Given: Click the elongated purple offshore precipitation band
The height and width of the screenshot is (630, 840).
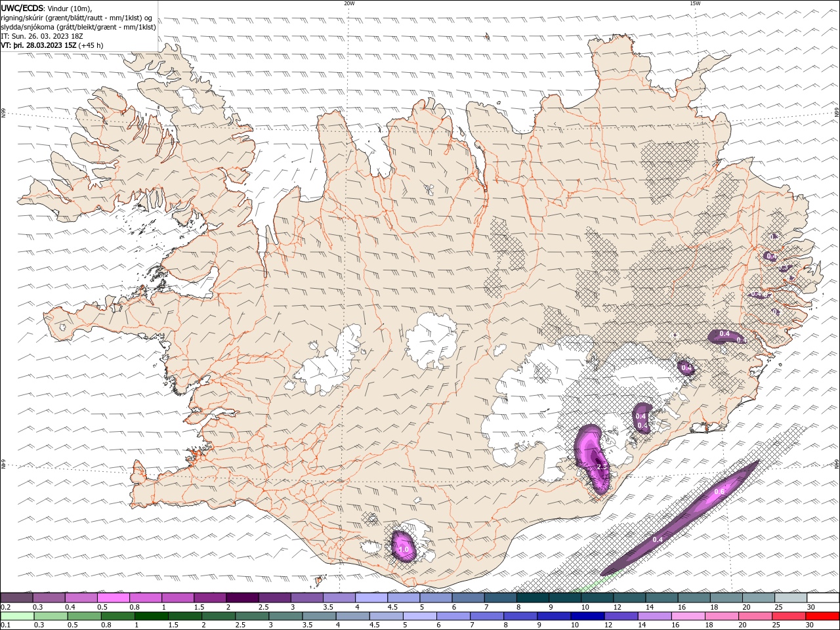Looking at the screenshot, I should coord(679,518).
